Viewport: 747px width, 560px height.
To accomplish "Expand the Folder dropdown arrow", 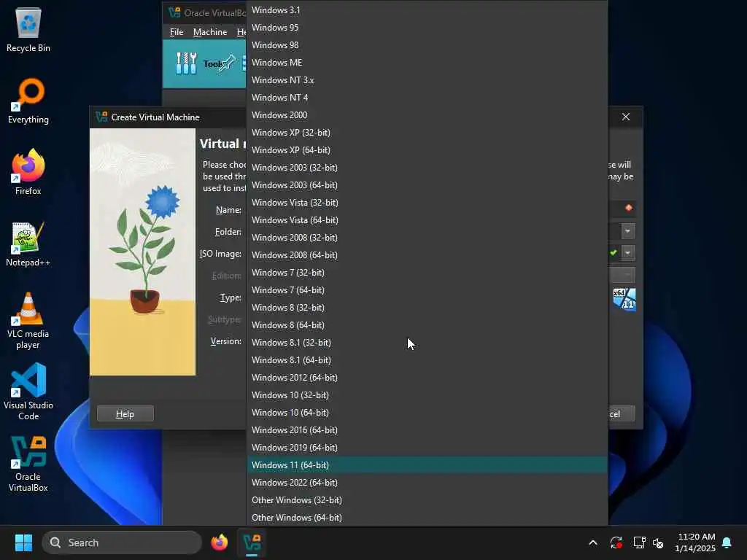I will 628,231.
